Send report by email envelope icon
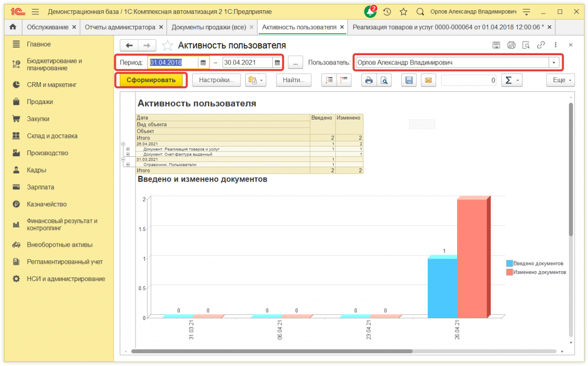Screen dimensions: 588x366 coord(427,80)
